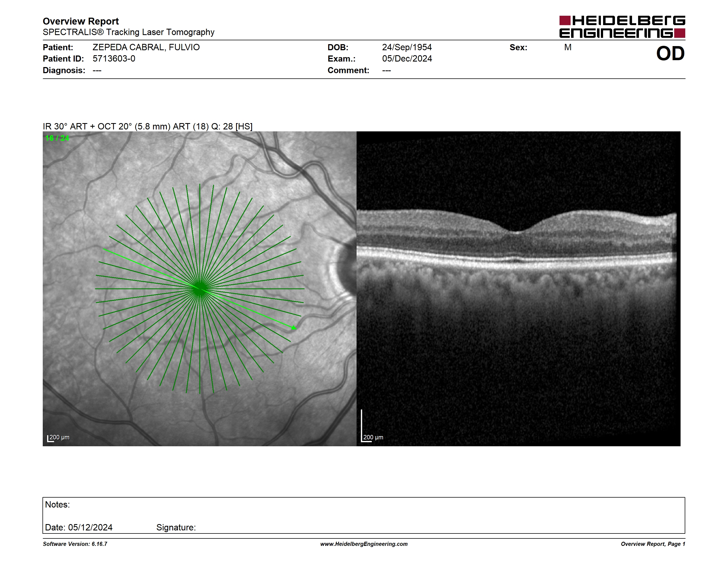The height and width of the screenshot is (563, 728).
Task: Open the www.HeidelbergEngineering.com link
Action: pyautogui.click(x=364, y=544)
